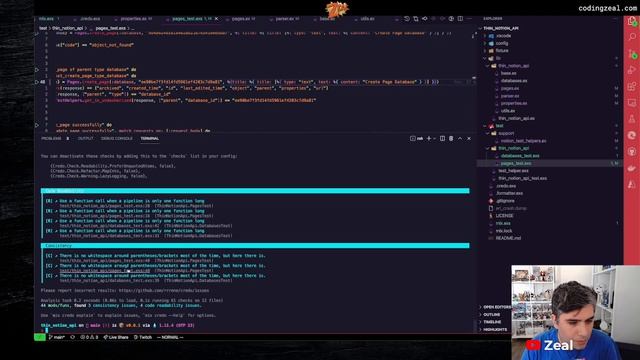Click the run test gutter icon at line 48
The image size is (640, 360).
click(37, 82)
